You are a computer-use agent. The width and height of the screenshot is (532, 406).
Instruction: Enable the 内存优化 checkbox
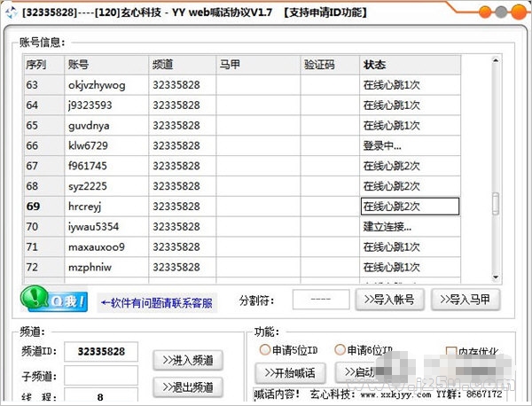point(451,351)
